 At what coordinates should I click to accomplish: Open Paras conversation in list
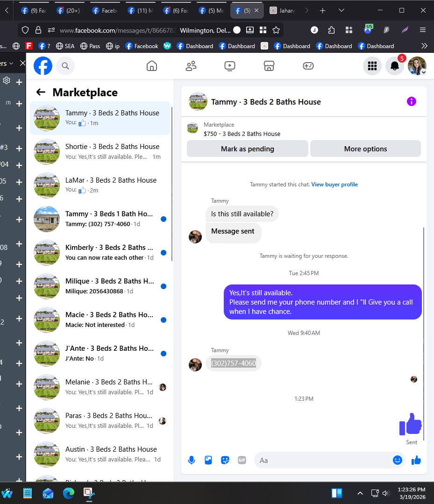point(100,421)
